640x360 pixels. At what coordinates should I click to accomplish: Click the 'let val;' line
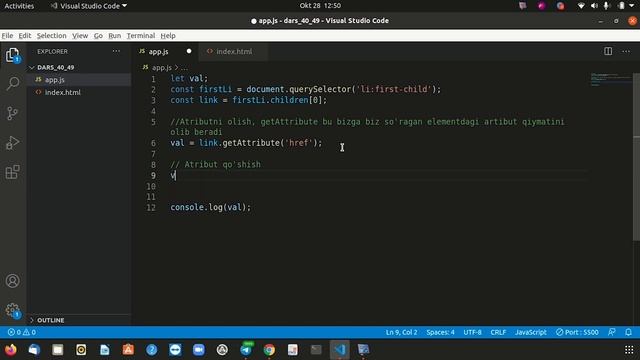189,78
